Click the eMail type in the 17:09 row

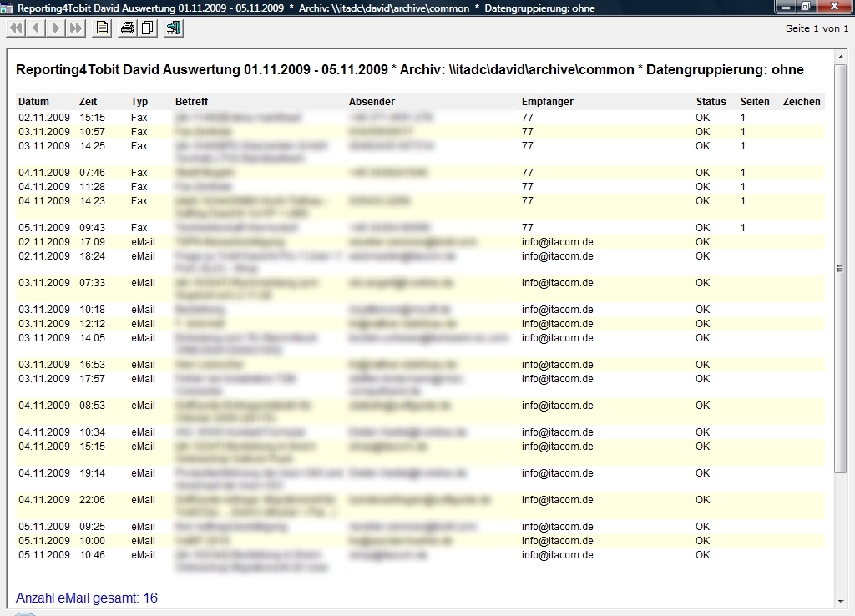point(143,241)
